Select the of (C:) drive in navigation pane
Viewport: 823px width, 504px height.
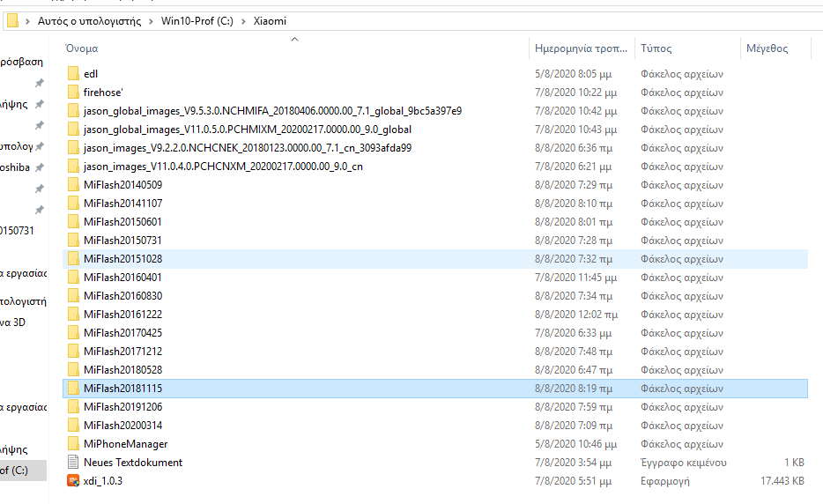coord(14,471)
